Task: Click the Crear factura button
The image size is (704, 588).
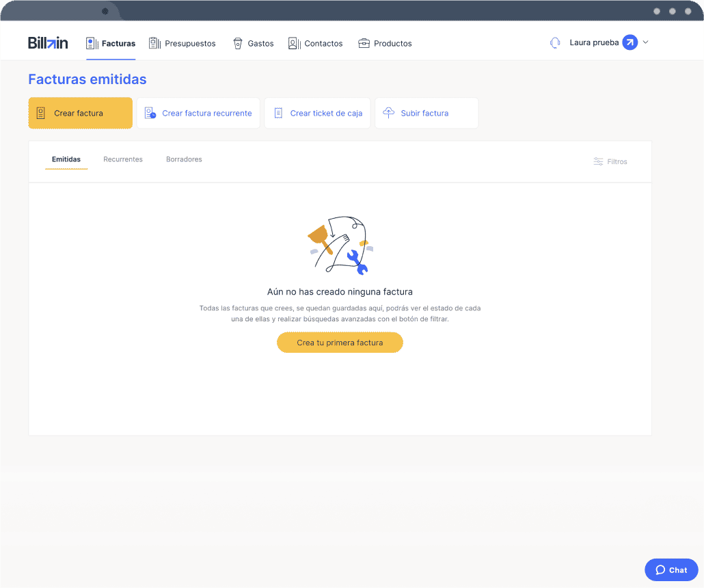Action: 81,113
